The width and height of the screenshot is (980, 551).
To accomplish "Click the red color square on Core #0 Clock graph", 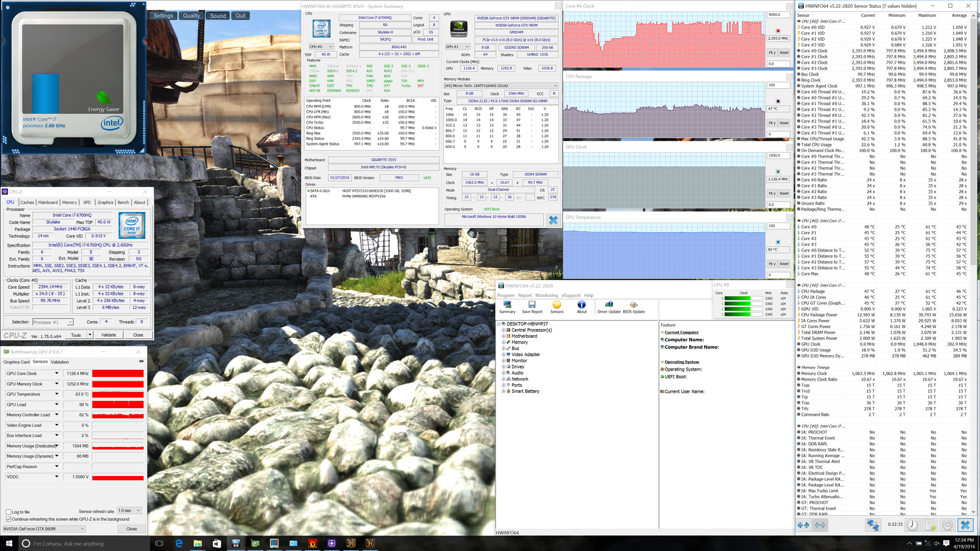I will pos(778,31).
